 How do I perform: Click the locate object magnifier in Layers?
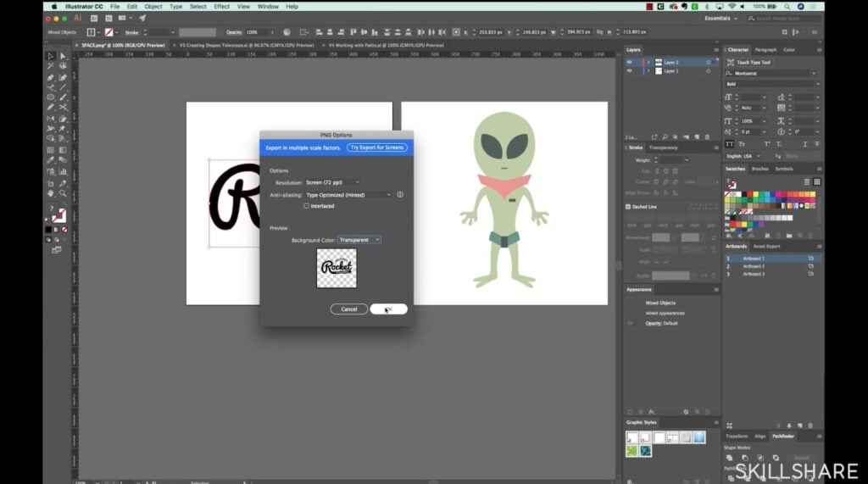tap(665, 136)
